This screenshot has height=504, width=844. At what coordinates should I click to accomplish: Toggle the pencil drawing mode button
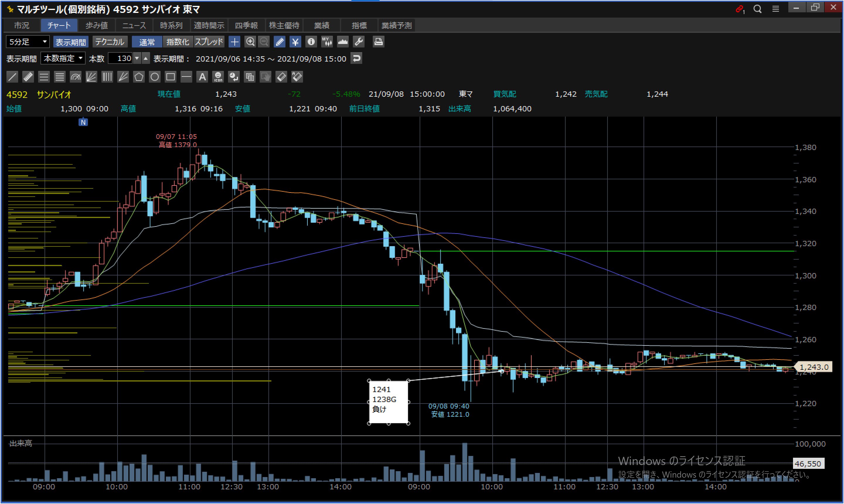[279, 42]
